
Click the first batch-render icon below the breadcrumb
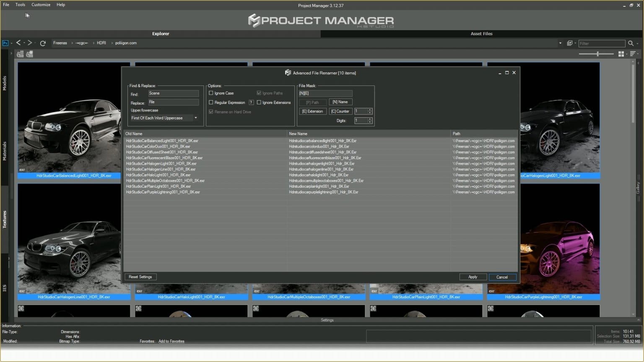point(19,54)
